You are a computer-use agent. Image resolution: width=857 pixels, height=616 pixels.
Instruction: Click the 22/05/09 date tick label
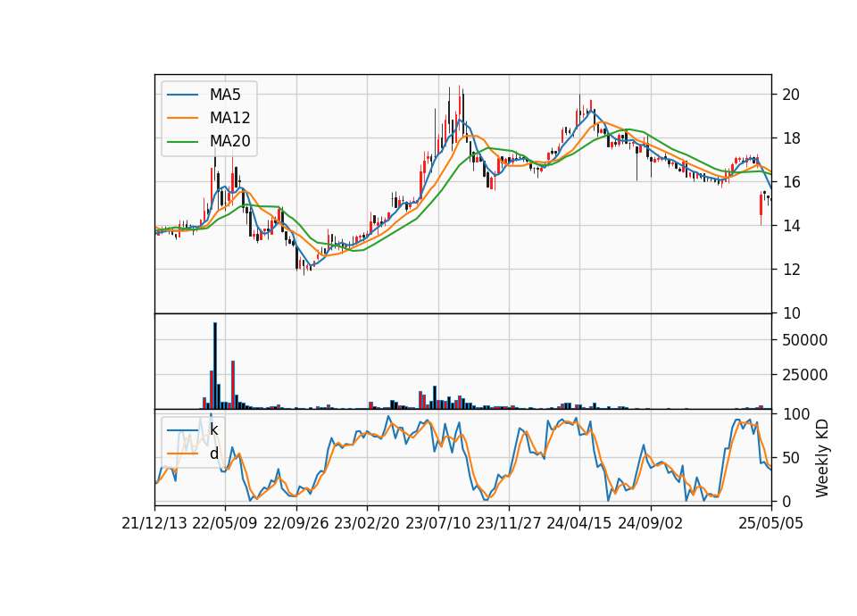click(225, 524)
